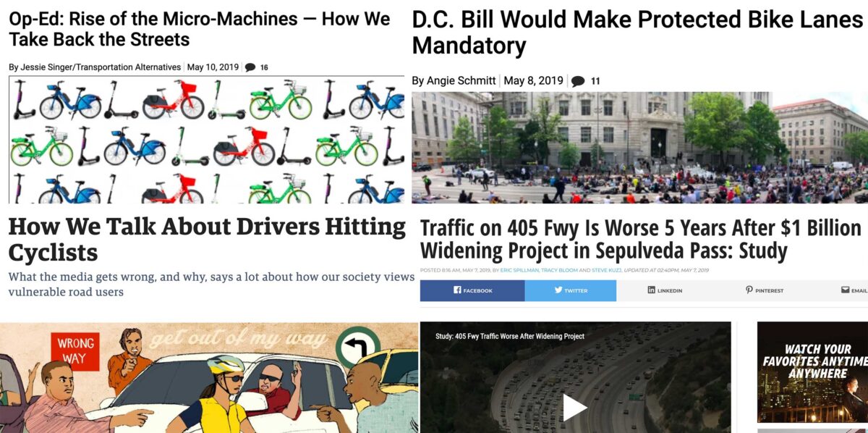The image size is (868, 433).
Task: Open D.C. Bill Protected Bike Lanes headline
Action: pyautogui.click(x=637, y=33)
